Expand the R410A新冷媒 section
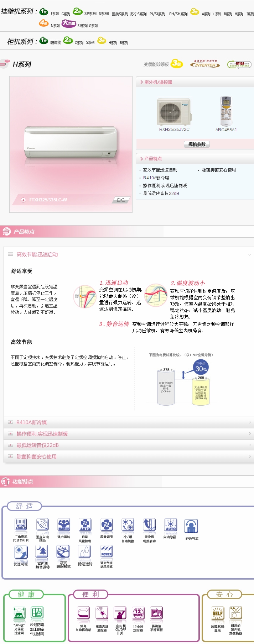Viewport: 254px width, 644px height. point(32,422)
